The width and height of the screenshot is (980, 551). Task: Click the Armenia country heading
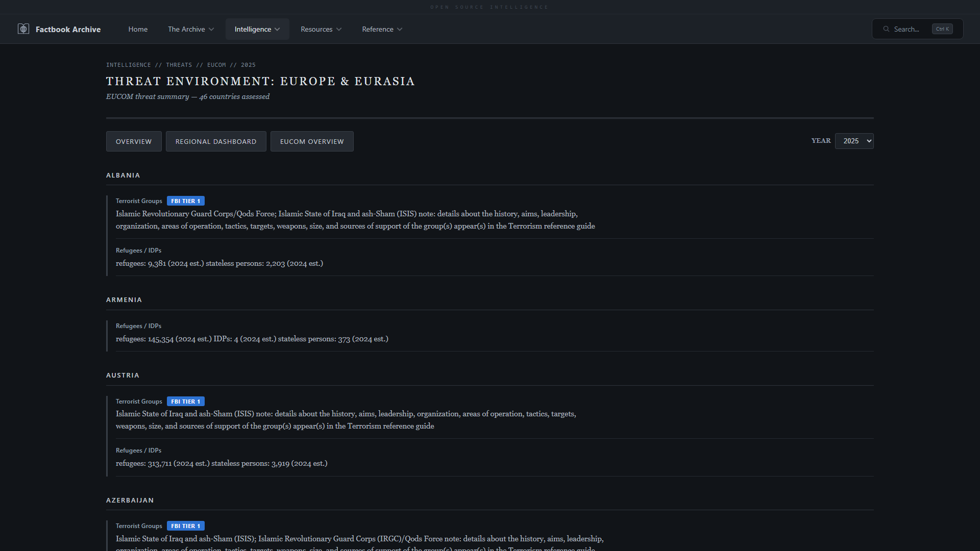pyautogui.click(x=124, y=300)
